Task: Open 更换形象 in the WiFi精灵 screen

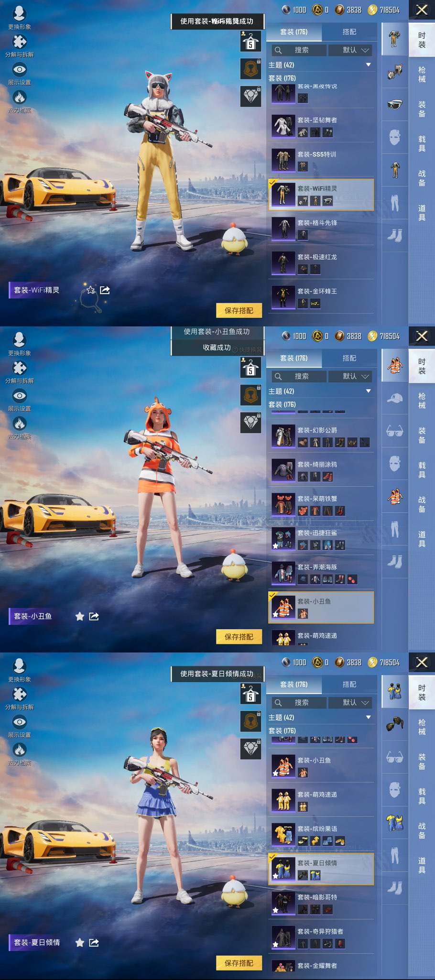Action: click(x=19, y=18)
